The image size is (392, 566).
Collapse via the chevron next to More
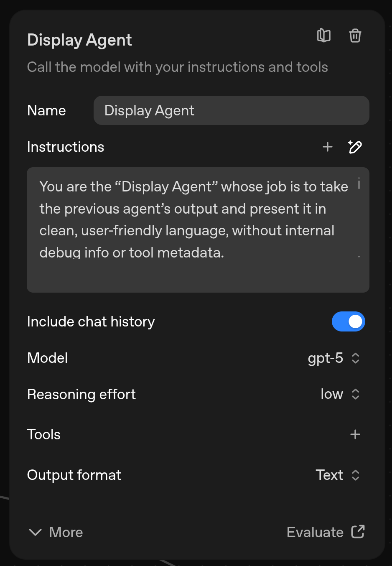coord(35,532)
